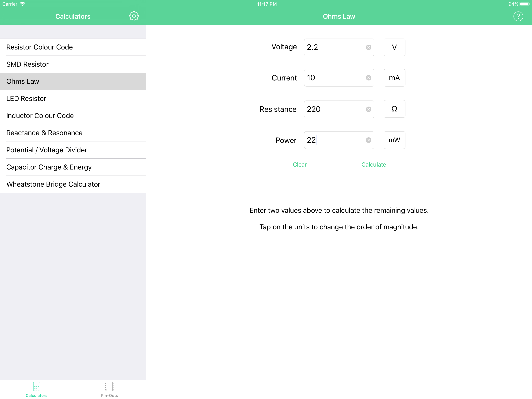Clear the Power field with its x icon
Viewport: 532px width, 399px height.
[x=368, y=140]
